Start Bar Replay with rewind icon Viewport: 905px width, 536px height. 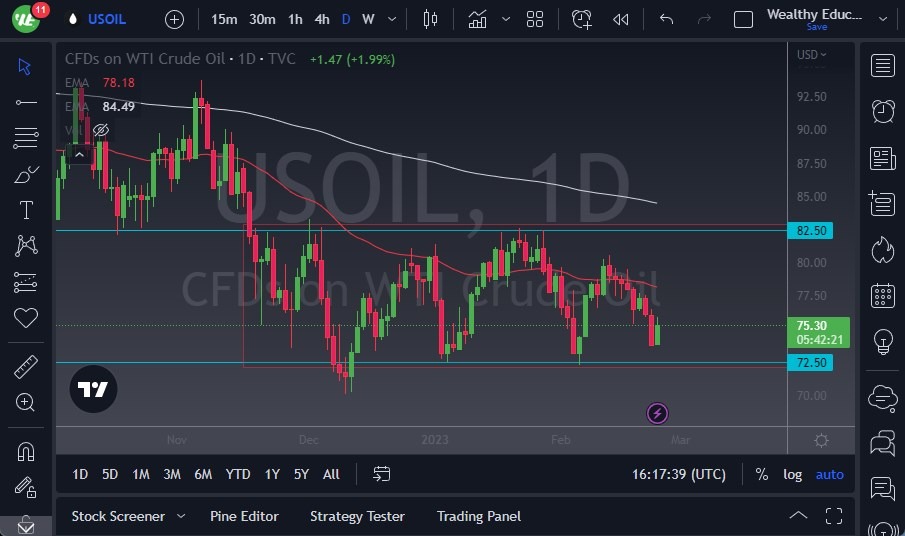tap(621, 19)
